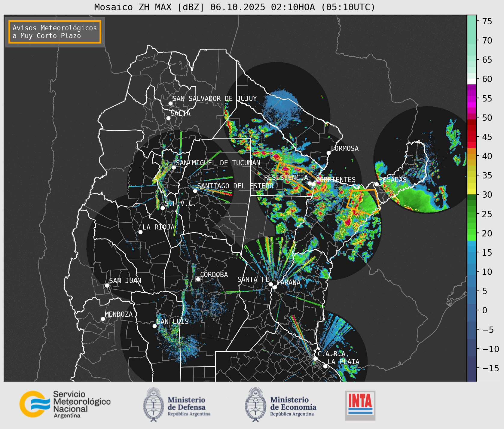Click the 0 dBZ label on color scale
Screen dimensions: 504x429
pyautogui.click(x=485, y=310)
